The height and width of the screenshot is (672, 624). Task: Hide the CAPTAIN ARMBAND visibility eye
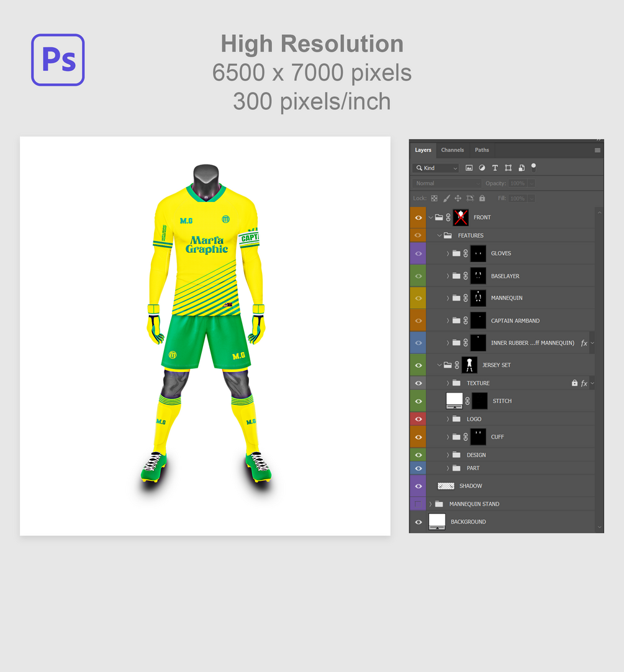(418, 320)
